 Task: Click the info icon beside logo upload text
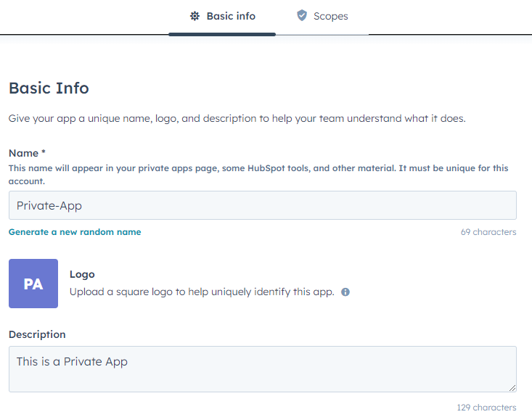point(345,292)
